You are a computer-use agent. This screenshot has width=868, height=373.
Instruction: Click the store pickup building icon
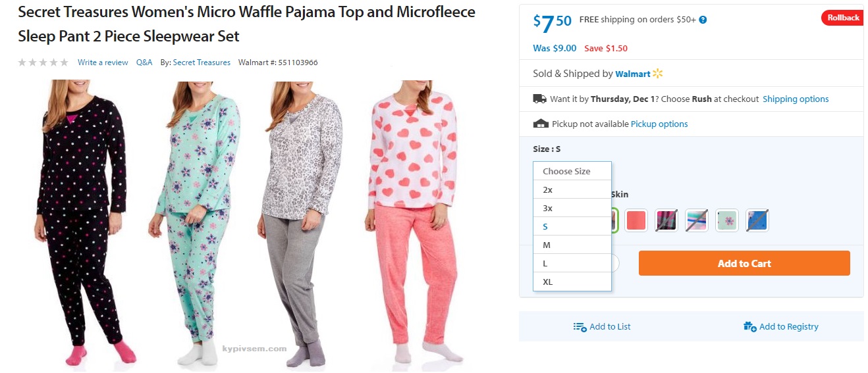(540, 124)
